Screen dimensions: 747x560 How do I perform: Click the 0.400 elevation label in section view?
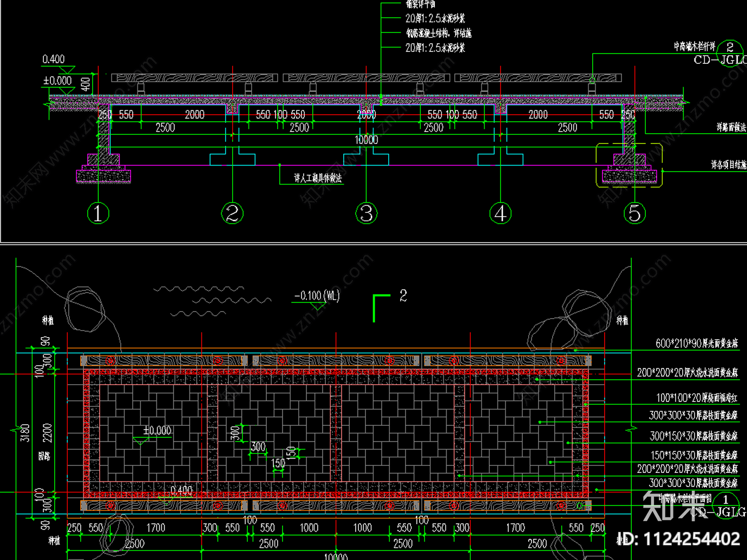[54, 59]
